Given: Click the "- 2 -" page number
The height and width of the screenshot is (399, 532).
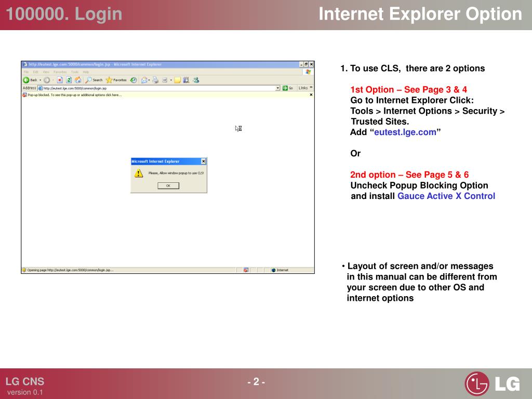Looking at the screenshot, I should tap(256, 382).
